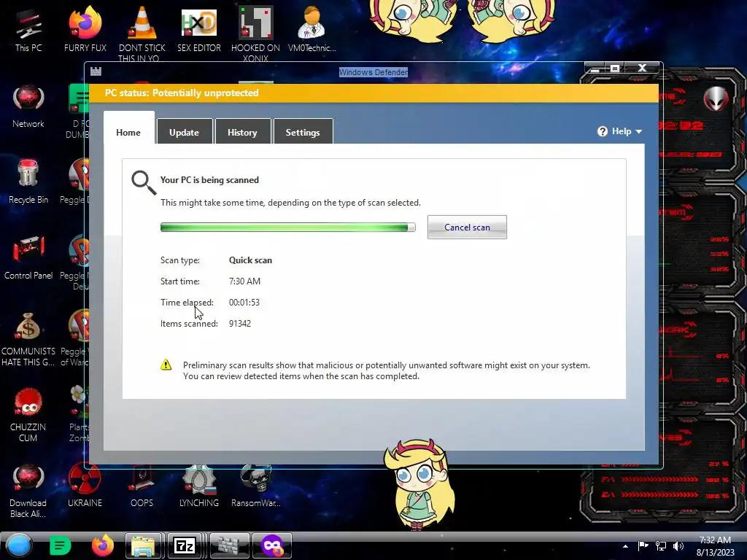
Task: Show hidden tray icons arrow
Action: 625,546
